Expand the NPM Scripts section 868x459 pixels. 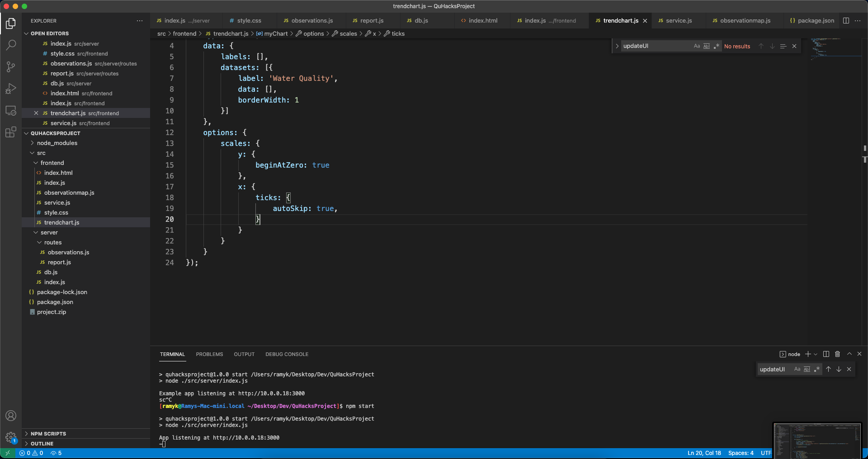click(48, 434)
